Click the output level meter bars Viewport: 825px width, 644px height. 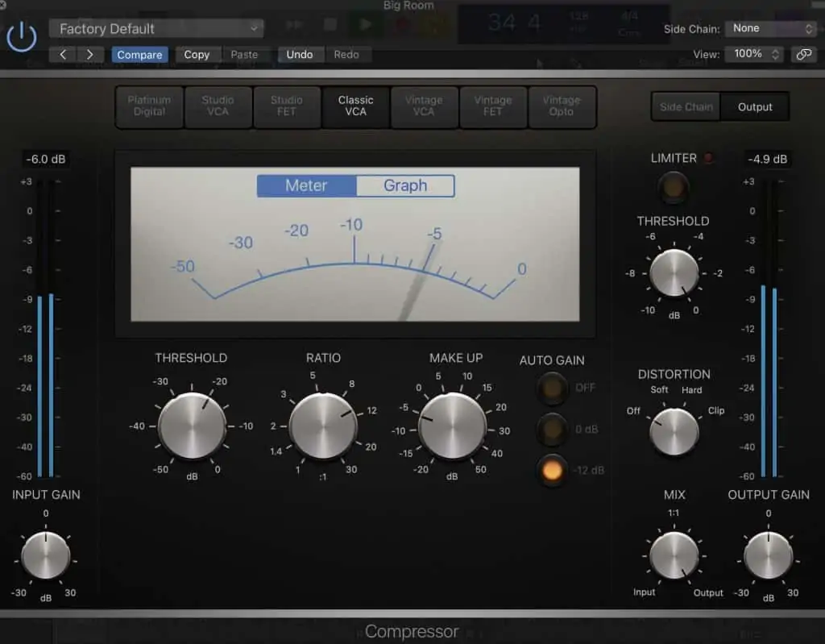click(769, 329)
